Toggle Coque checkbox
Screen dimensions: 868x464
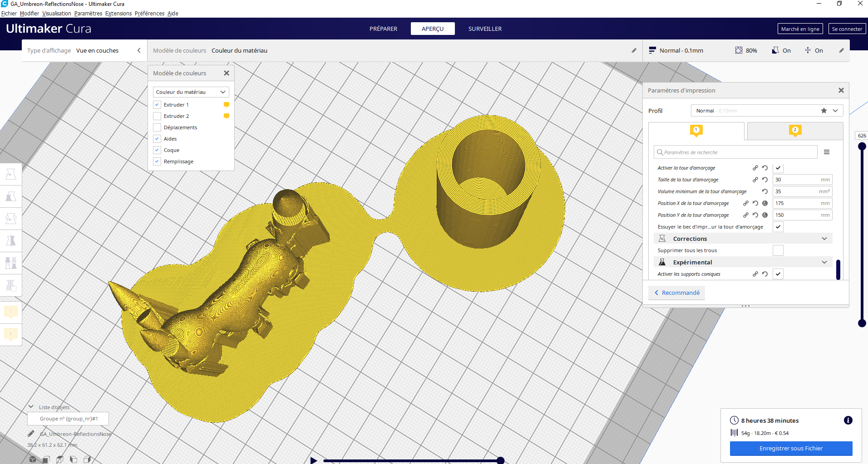pyautogui.click(x=157, y=150)
